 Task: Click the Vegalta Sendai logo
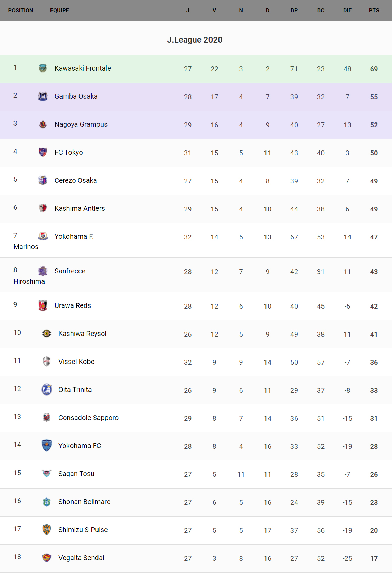(47, 558)
